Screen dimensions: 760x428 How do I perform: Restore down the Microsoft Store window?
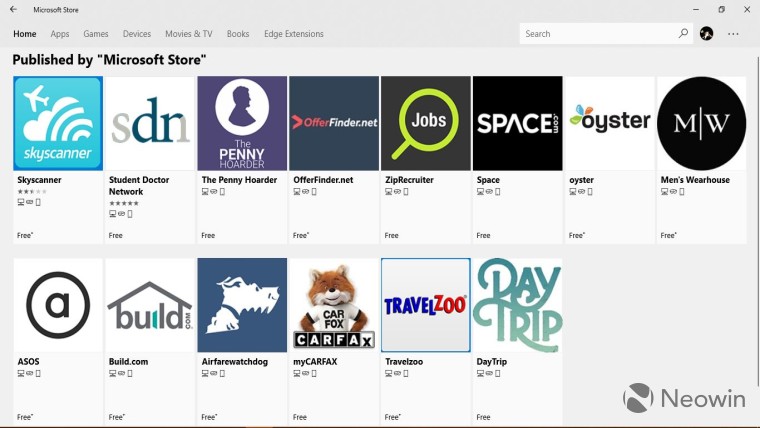point(722,9)
